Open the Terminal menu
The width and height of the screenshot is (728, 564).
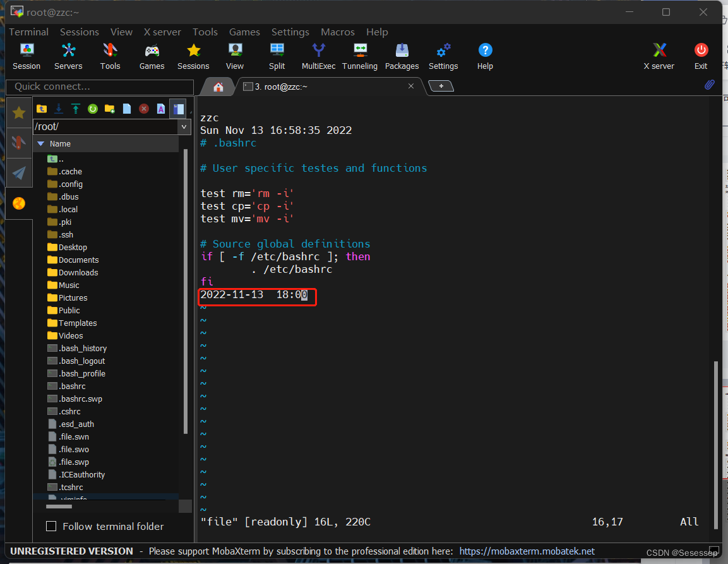click(29, 32)
